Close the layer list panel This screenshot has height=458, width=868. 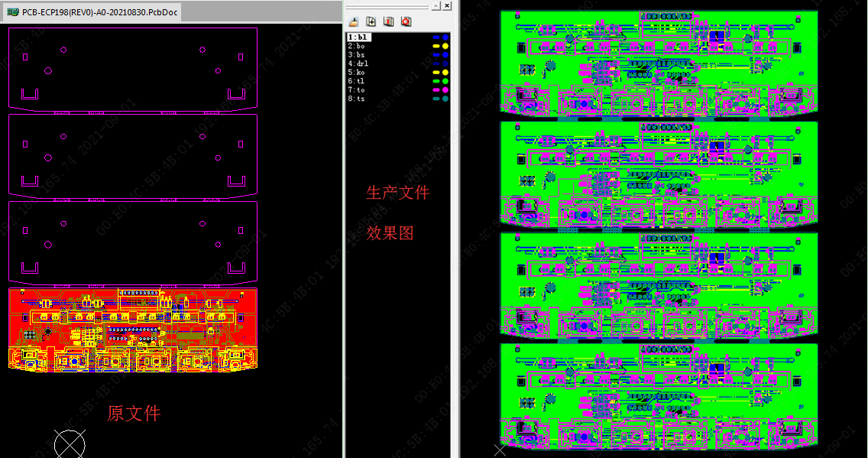coord(448,5)
